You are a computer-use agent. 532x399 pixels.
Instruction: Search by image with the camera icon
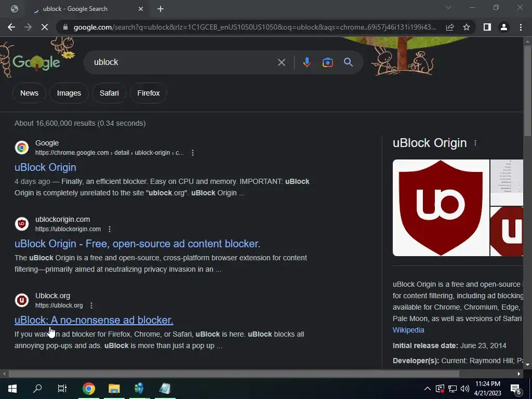coord(327,62)
